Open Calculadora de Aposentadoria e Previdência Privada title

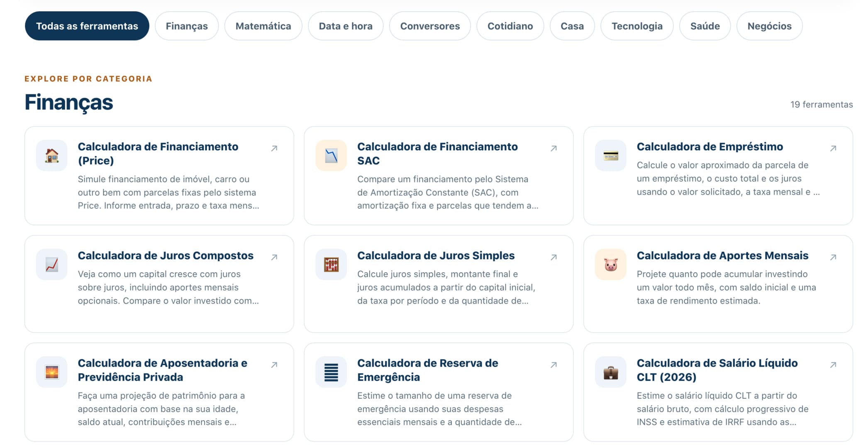coord(162,370)
